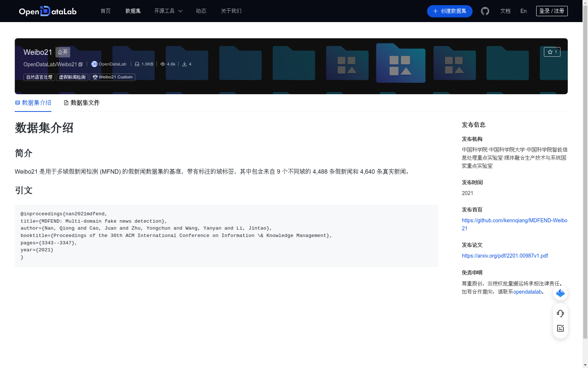Image resolution: width=588 pixels, height=368 pixels.
Task: Click the OpenDataLab organization avatar icon
Action: tap(94, 64)
